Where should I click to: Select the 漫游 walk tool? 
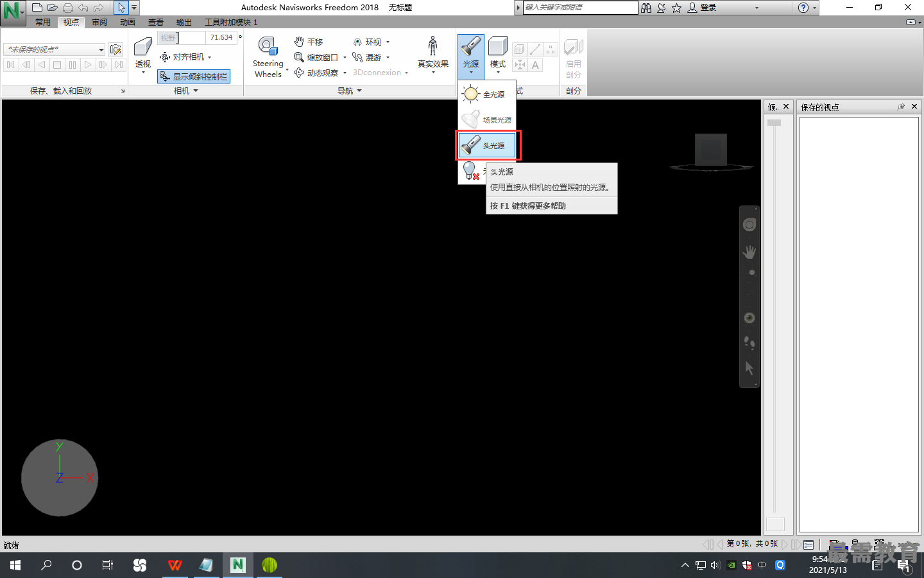pyautogui.click(x=367, y=57)
